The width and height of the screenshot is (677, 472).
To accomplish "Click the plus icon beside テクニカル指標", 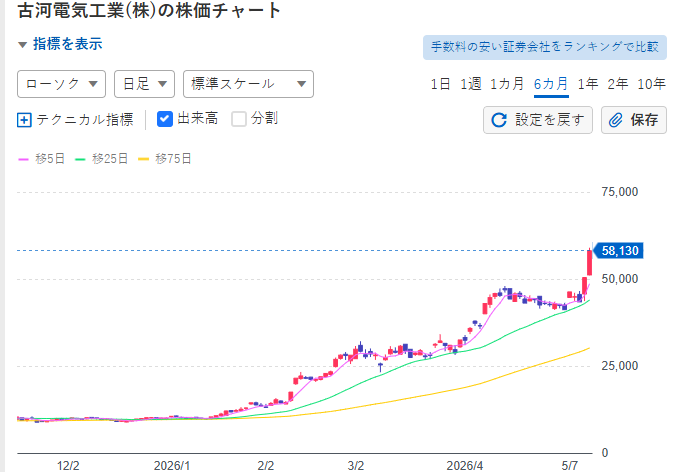I will (24, 120).
